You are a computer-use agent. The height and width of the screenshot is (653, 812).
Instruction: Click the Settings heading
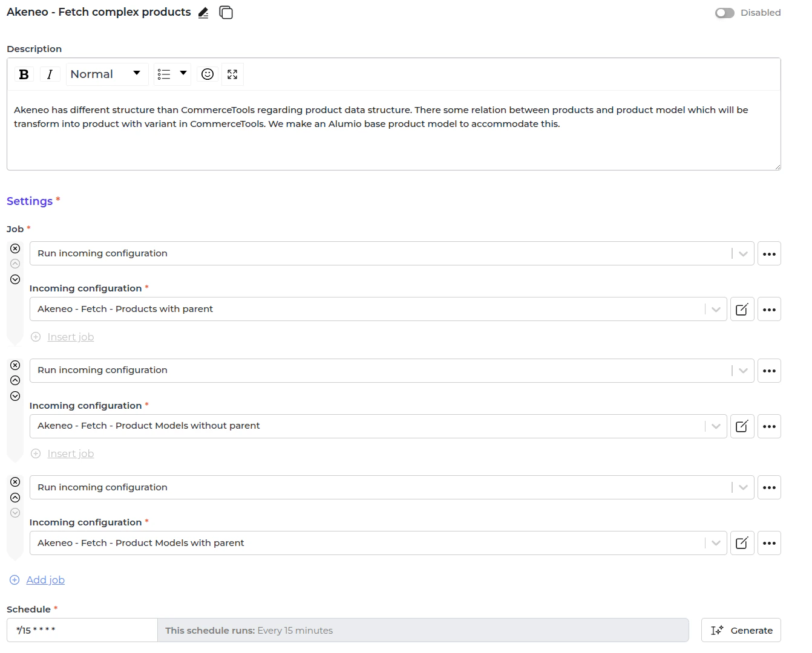tap(30, 201)
